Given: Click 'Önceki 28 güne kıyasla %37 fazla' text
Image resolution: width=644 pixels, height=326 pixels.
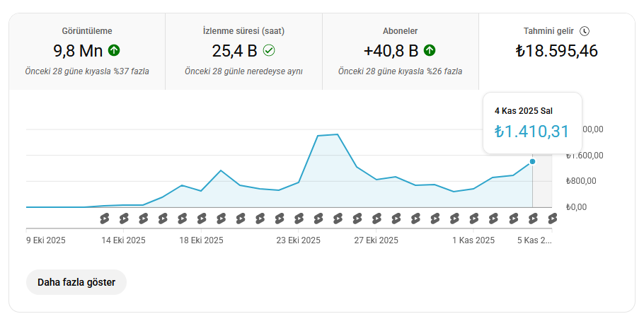Looking at the screenshot, I should (x=87, y=71).
